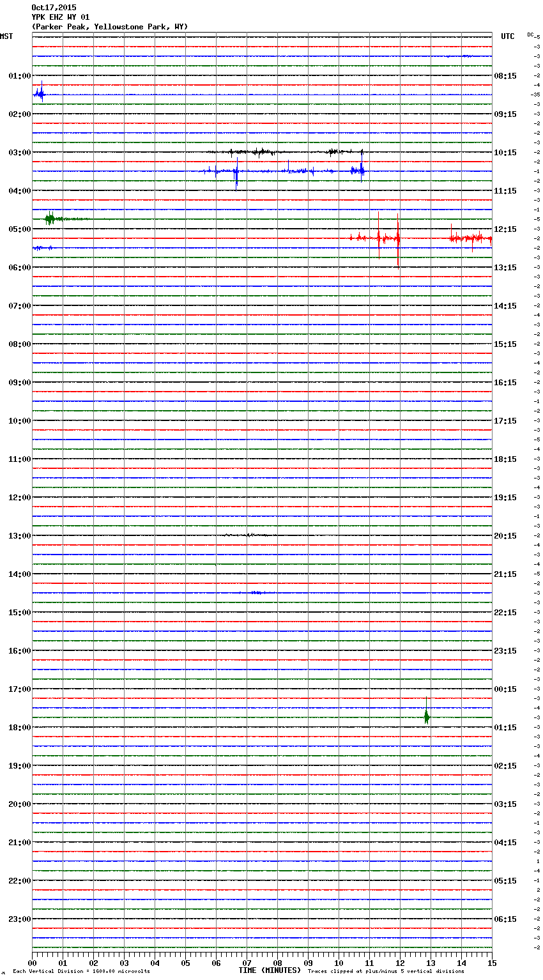543x980 pixels.
Task: Click the 20:15 UTC time label
Action: point(505,536)
